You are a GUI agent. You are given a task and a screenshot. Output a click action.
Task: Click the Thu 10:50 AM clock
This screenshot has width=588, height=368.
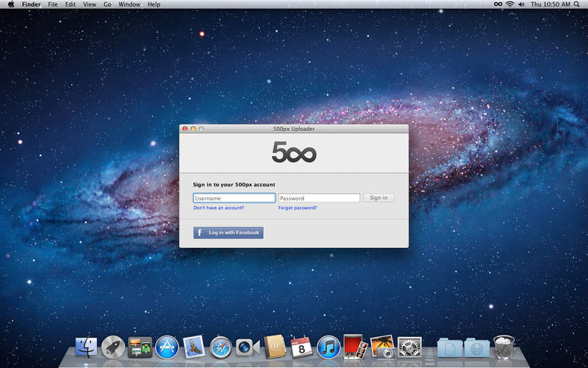point(550,4)
